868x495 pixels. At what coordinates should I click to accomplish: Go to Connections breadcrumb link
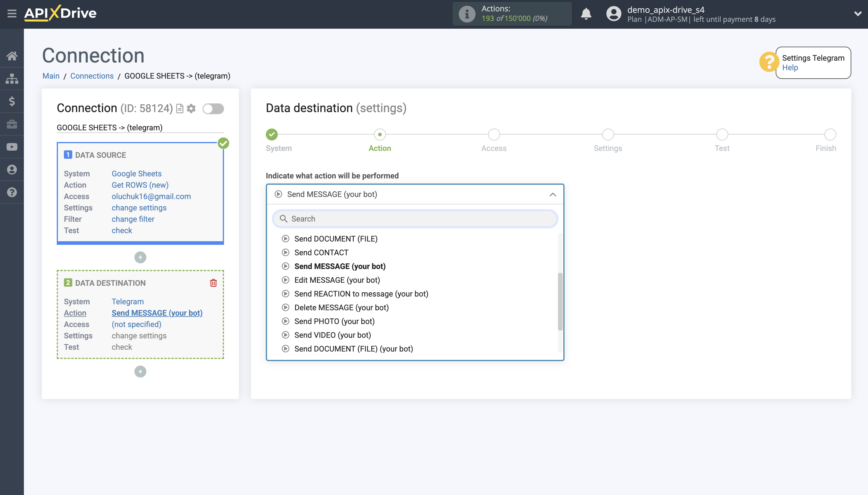[92, 76]
